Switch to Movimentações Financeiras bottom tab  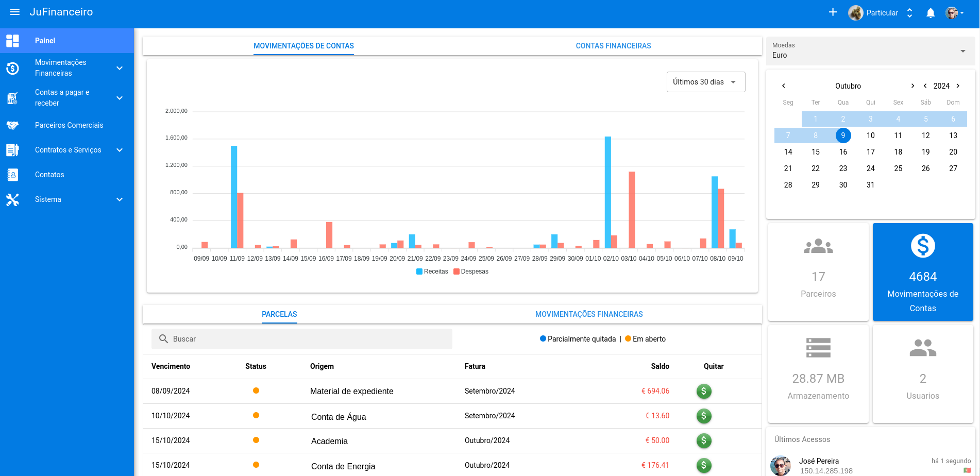tap(588, 314)
